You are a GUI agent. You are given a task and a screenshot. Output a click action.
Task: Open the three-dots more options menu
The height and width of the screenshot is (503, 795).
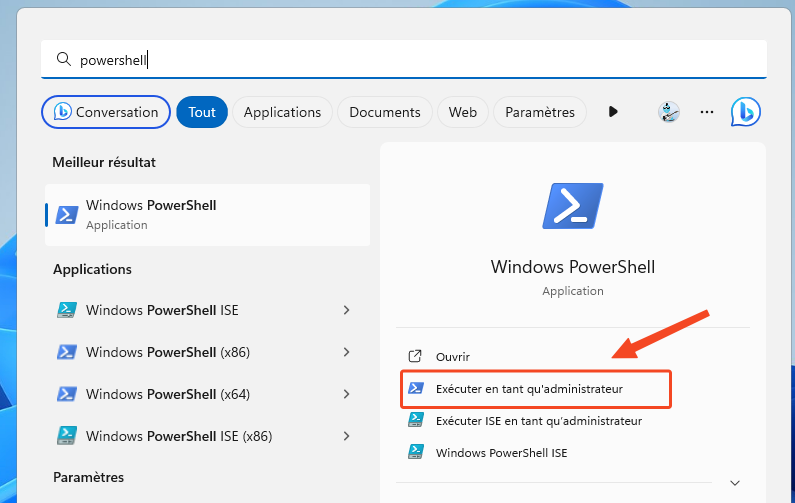pyautogui.click(x=707, y=112)
